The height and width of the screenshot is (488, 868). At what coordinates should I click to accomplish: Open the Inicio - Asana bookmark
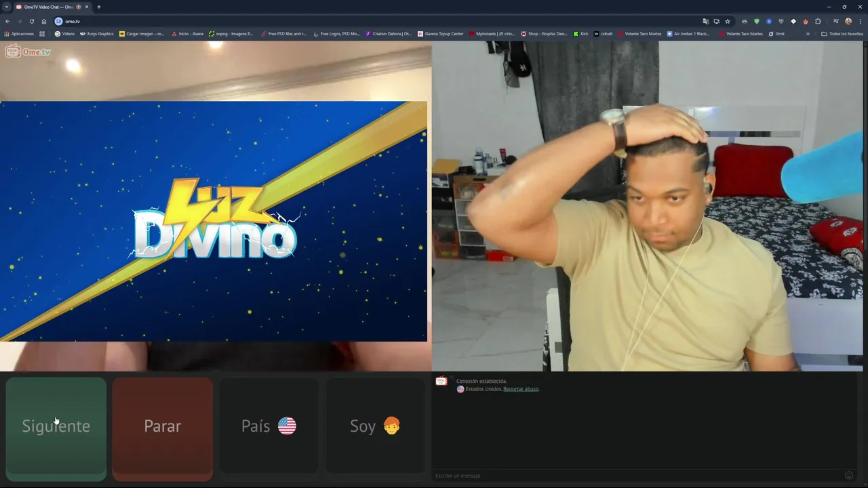[187, 34]
